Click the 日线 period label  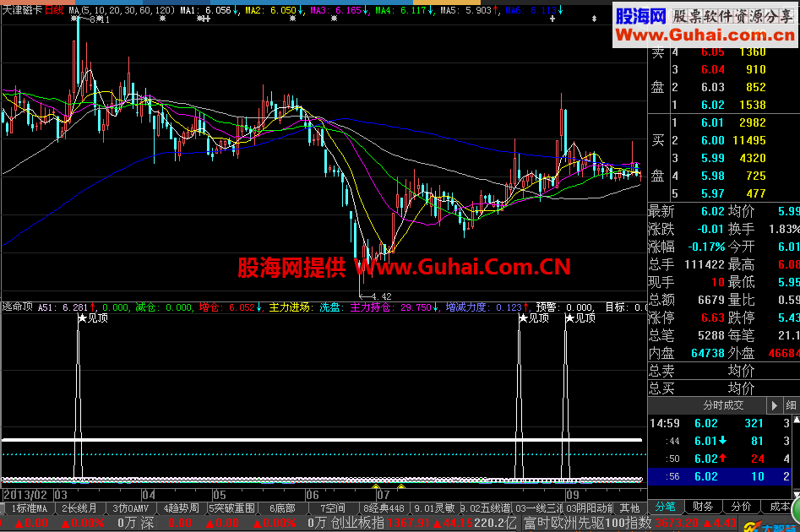coord(52,7)
